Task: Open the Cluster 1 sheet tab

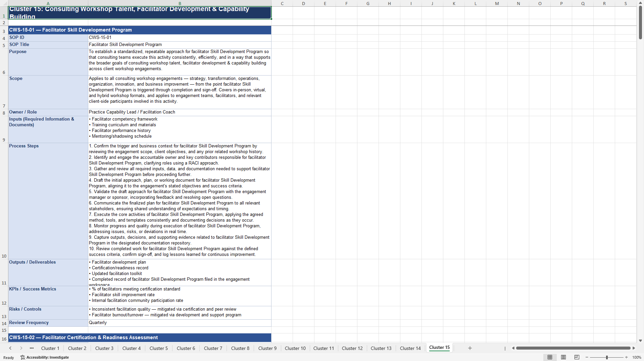Action: pyautogui.click(x=50, y=348)
